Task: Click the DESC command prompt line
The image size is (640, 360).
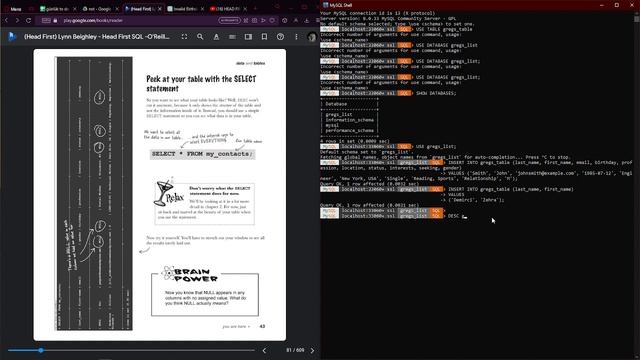Action: click(394, 216)
